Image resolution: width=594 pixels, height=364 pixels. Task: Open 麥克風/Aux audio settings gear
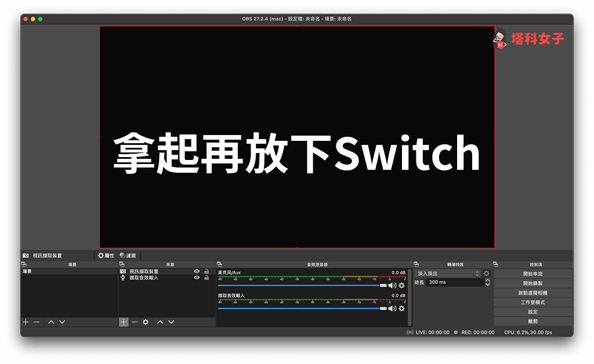[401, 285]
